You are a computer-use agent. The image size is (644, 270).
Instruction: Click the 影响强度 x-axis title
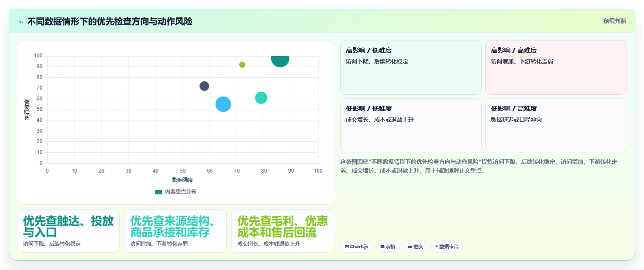click(x=182, y=180)
